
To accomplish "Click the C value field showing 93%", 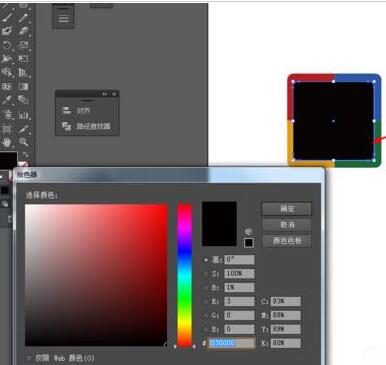I will click(286, 301).
